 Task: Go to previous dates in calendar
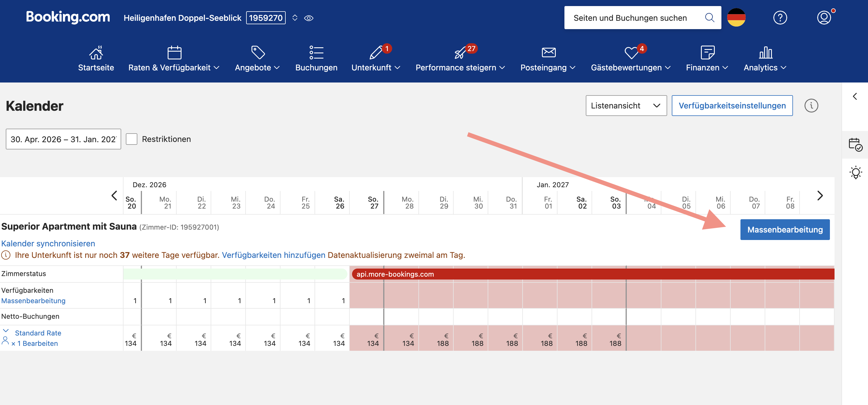114,195
